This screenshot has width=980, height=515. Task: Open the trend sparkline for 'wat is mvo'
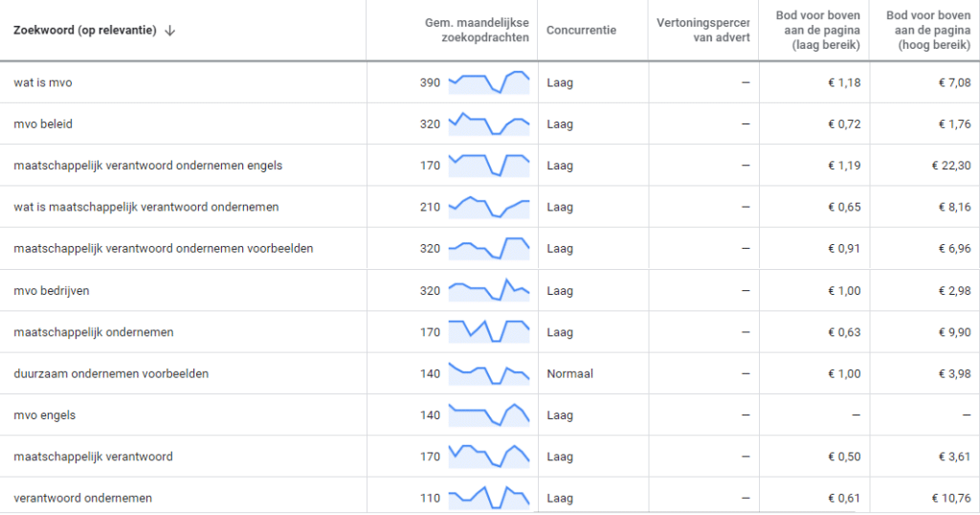(489, 82)
